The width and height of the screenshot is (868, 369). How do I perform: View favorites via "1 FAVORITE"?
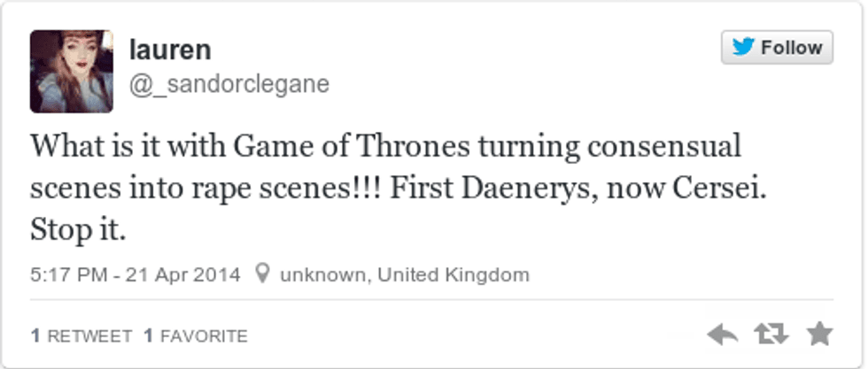[196, 336]
